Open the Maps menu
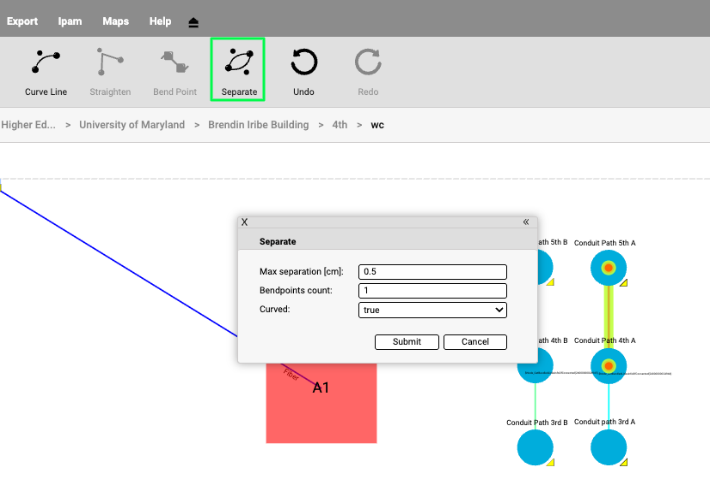This screenshot has height=491, width=710. (x=115, y=21)
